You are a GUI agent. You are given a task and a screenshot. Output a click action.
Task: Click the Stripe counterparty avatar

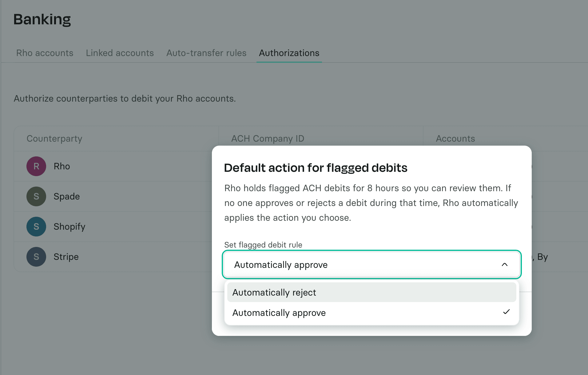click(x=36, y=257)
